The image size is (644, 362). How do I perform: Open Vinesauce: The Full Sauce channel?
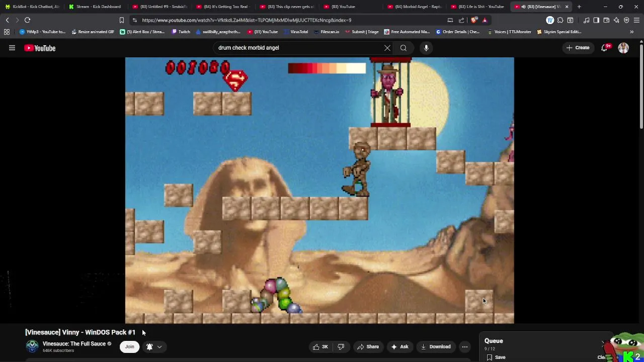(x=74, y=344)
